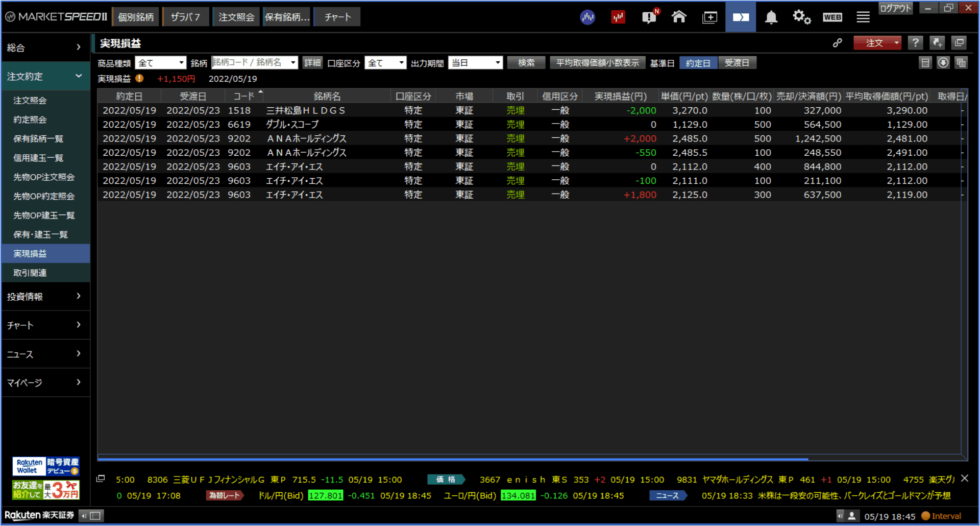Open the blue chart-bars round icon
The image size is (980, 526).
click(587, 17)
